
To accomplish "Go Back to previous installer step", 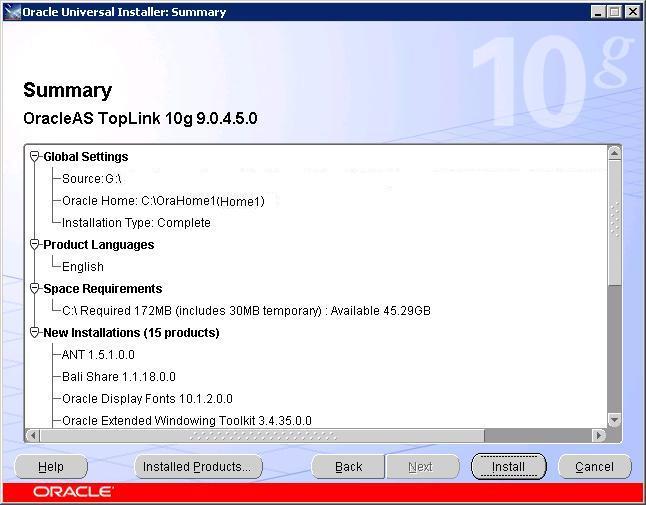I will [x=348, y=467].
